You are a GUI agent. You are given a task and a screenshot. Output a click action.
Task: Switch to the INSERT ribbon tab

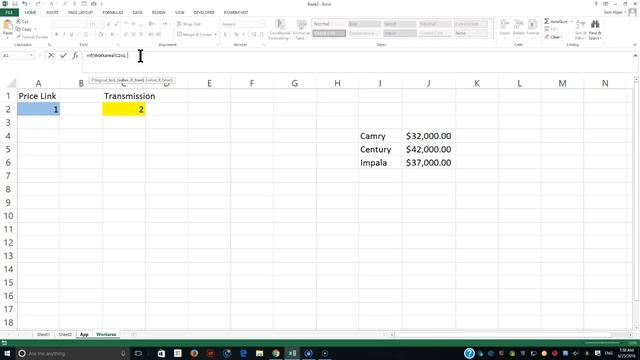tap(52, 12)
